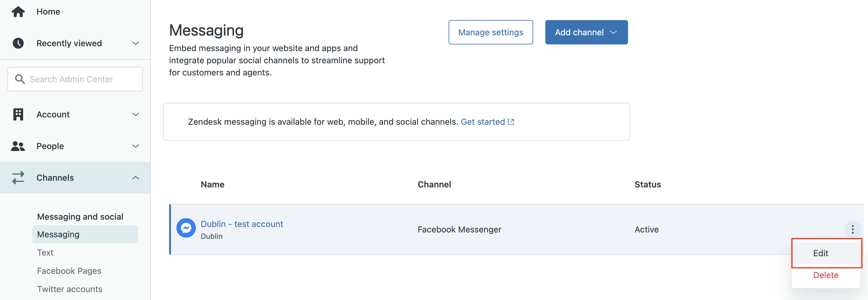Click the search magnifier icon
The height and width of the screenshot is (300, 868).
[x=20, y=79]
